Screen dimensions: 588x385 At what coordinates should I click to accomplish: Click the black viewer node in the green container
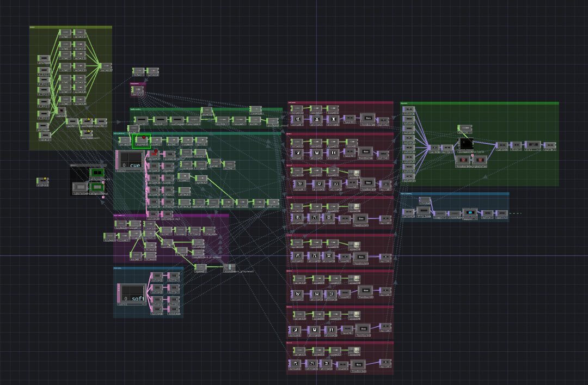(x=467, y=144)
